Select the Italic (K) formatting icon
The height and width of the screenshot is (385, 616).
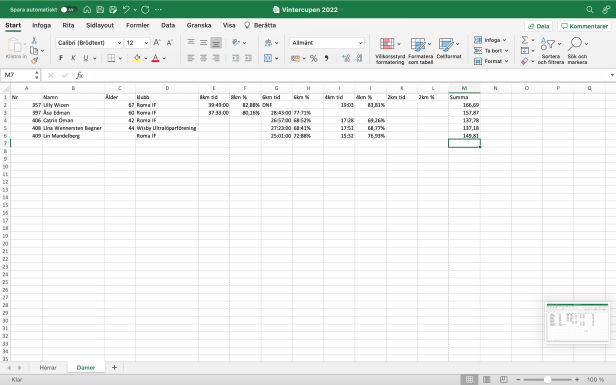pos(73,58)
